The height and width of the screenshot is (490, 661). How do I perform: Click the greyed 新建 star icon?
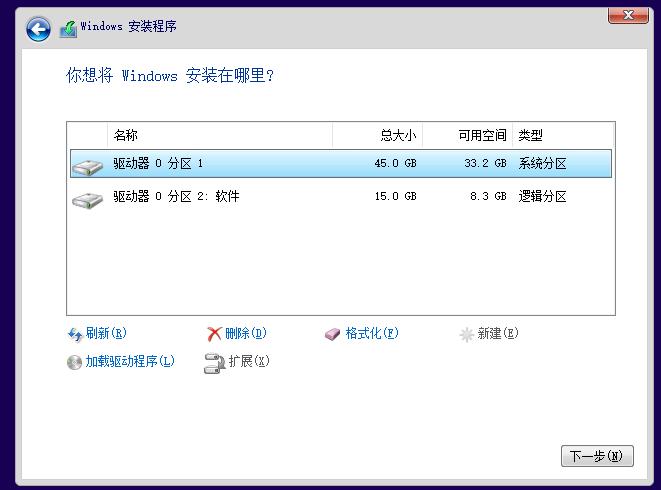467,335
